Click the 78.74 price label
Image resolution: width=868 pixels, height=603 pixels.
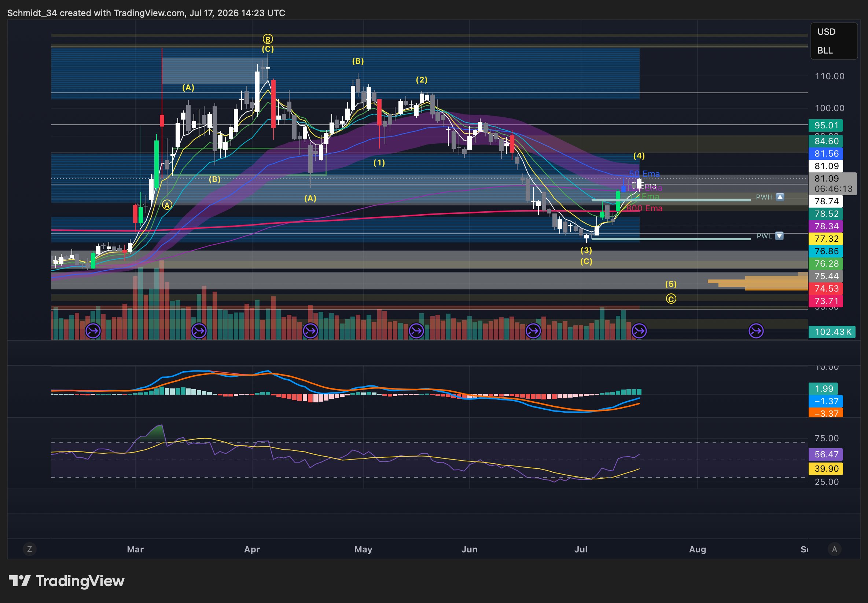pyautogui.click(x=826, y=201)
